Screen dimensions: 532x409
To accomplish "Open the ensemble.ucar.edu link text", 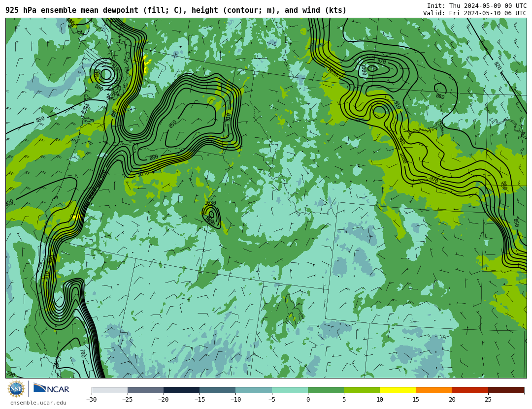I will pos(38,403).
